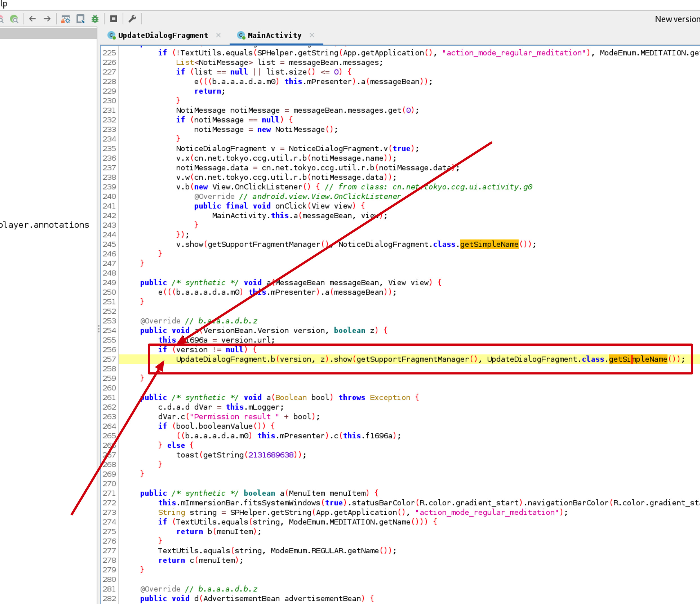This screenshot has height=604, width=700.
Task: Click line number 245 in gutter
Action: (109, 244)
